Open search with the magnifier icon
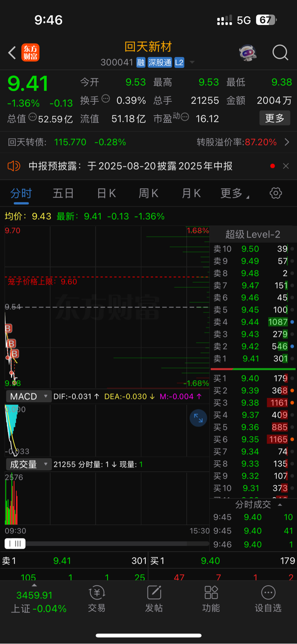Screen dimensions: 297x644 (280, 53)
